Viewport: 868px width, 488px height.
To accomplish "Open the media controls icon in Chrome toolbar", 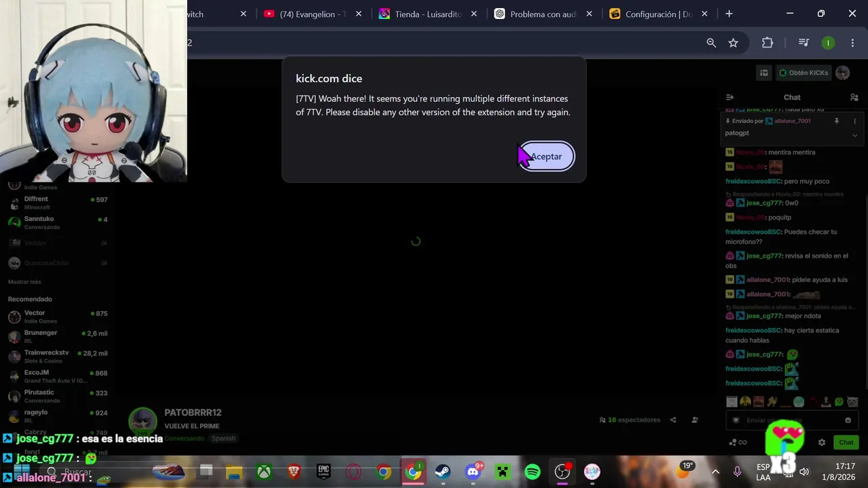I will click(804, 43).
